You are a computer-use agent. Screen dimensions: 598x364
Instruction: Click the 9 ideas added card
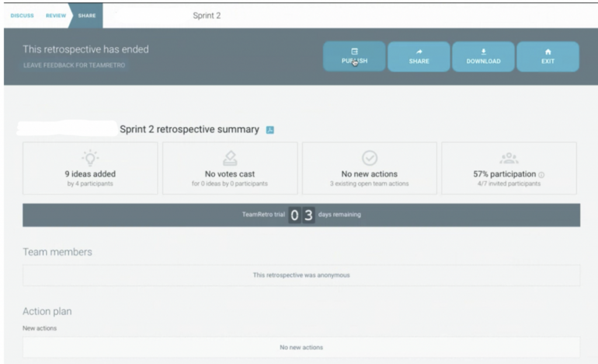[x=90, y=169]
